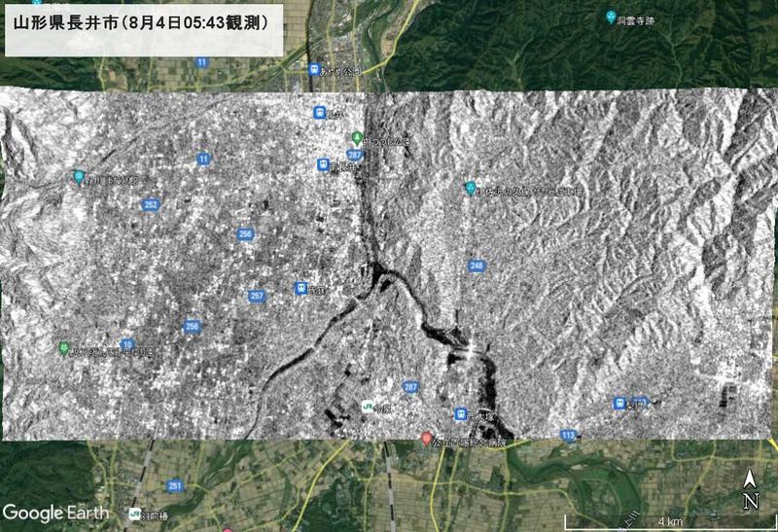Click the green park marker with tree symbol
Viewport: 778px width, 532px height.
[356, 138]
